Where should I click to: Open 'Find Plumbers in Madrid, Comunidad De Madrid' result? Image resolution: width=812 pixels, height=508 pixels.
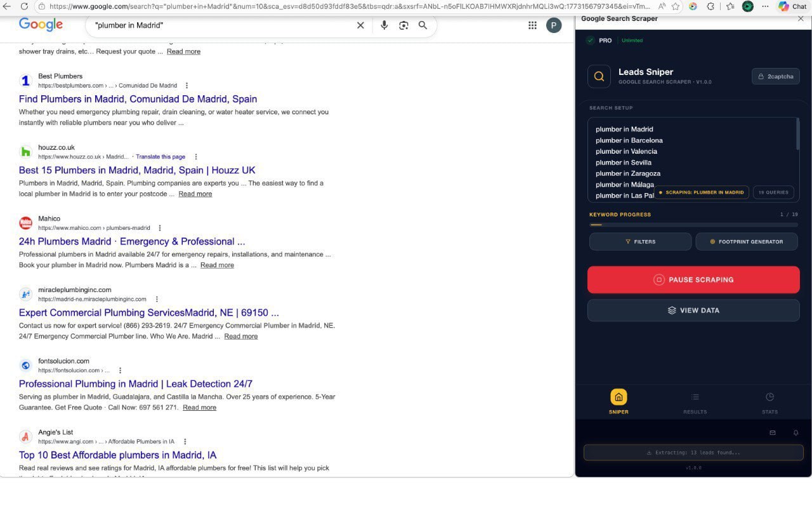138,99
